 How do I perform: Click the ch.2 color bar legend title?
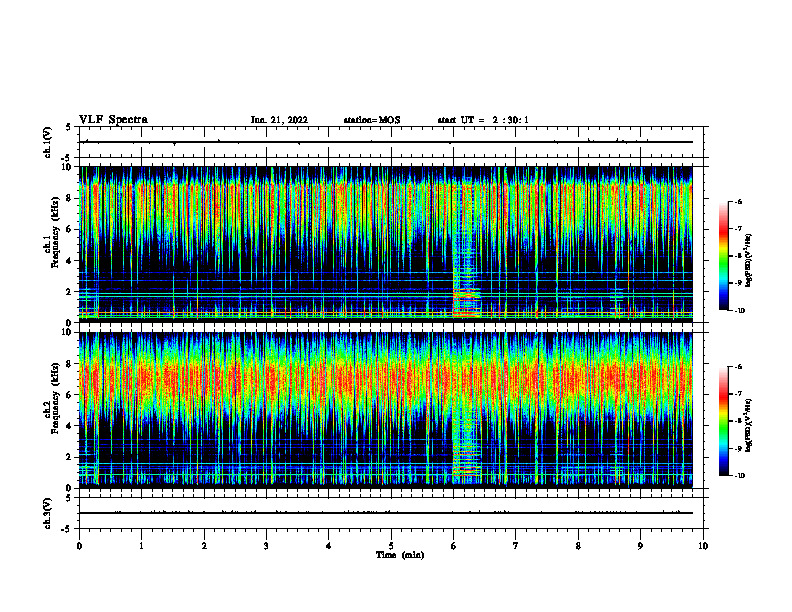pyautogui.click(x=749, y=426)
